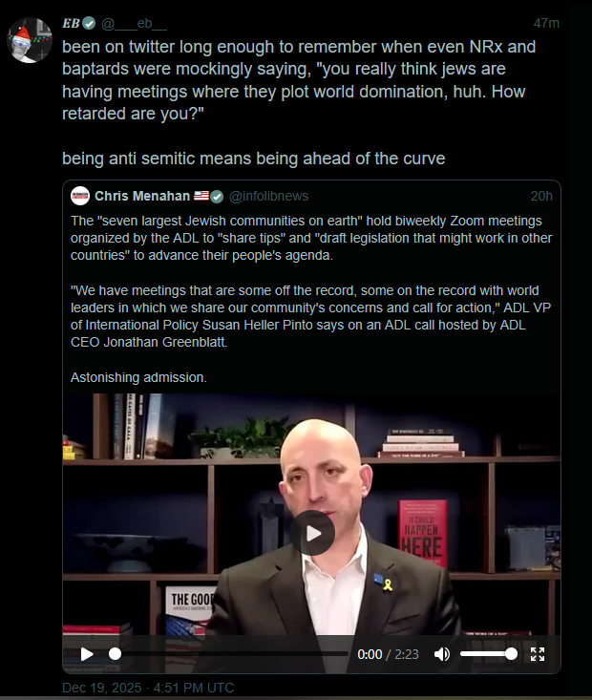Click the video progress bar scrubber

[115, 654]
